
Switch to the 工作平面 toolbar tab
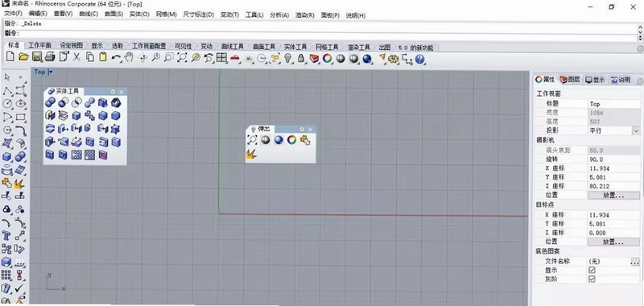point(39,46)
